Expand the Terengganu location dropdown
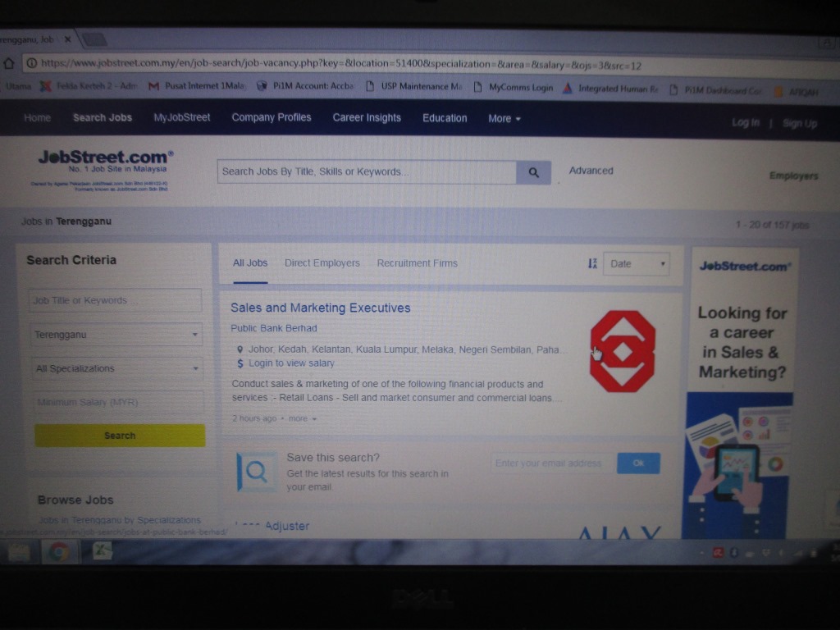 [x=116, y=335]
